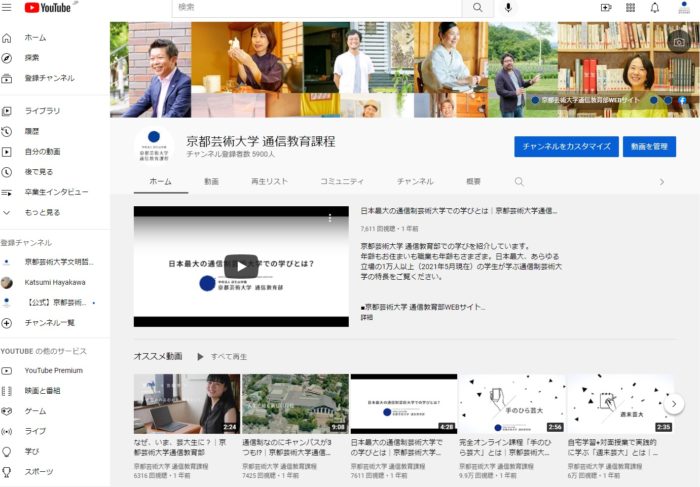Viewport: 700px width, 487px height.
Task: Open featured video title 日本最大の通信制芸術大学での学びとは
Action: (459, 211)
